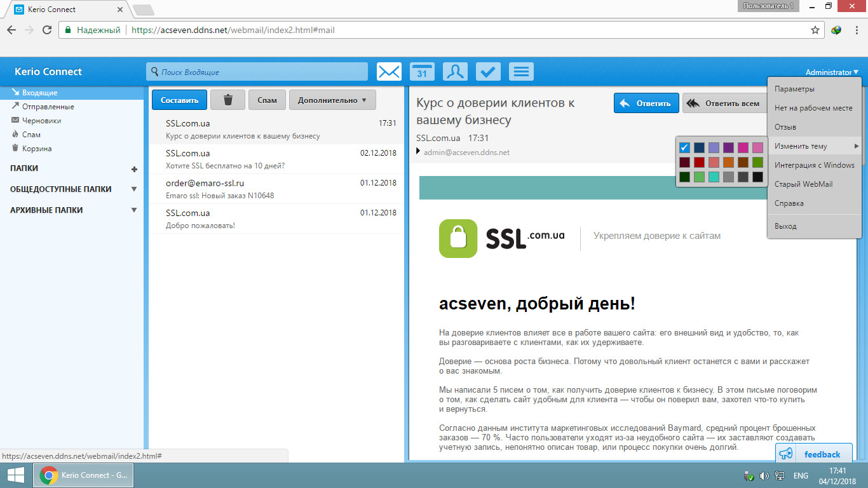The height and width of the screenshot is (488, 868).
Task: Choose the dark navy theme swatch
Action: point(699,147)
